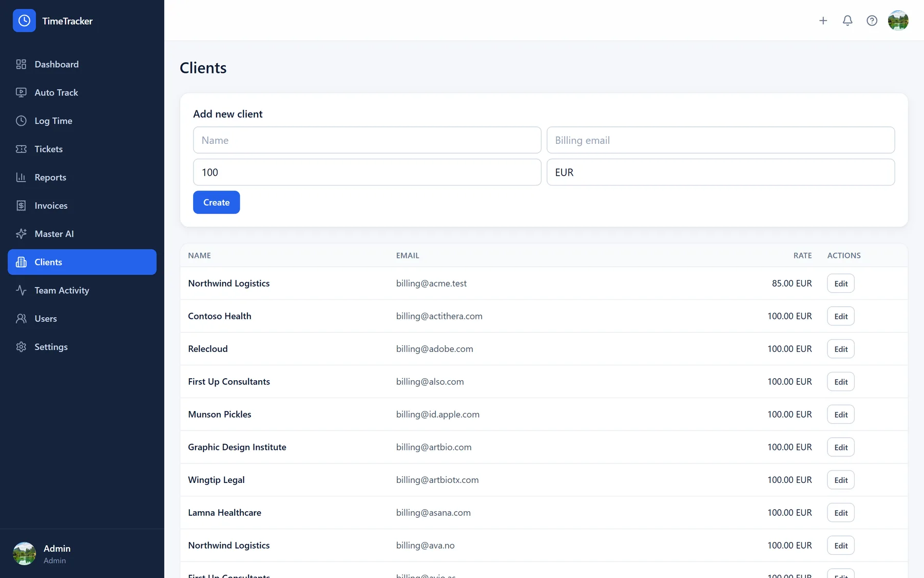The width and height of the screenshot is (924, 578).
Task: Edit the Wingtip Legal client
Action: (x=841, y=480)
